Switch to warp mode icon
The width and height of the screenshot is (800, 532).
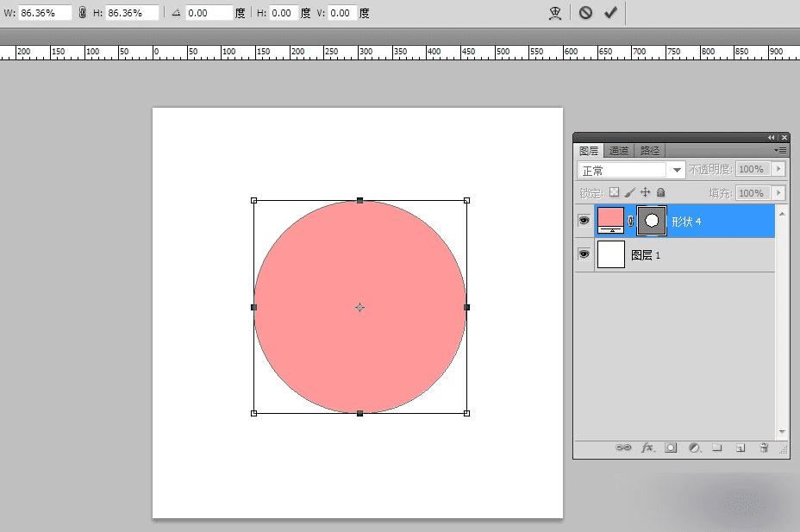coord(556,13)
